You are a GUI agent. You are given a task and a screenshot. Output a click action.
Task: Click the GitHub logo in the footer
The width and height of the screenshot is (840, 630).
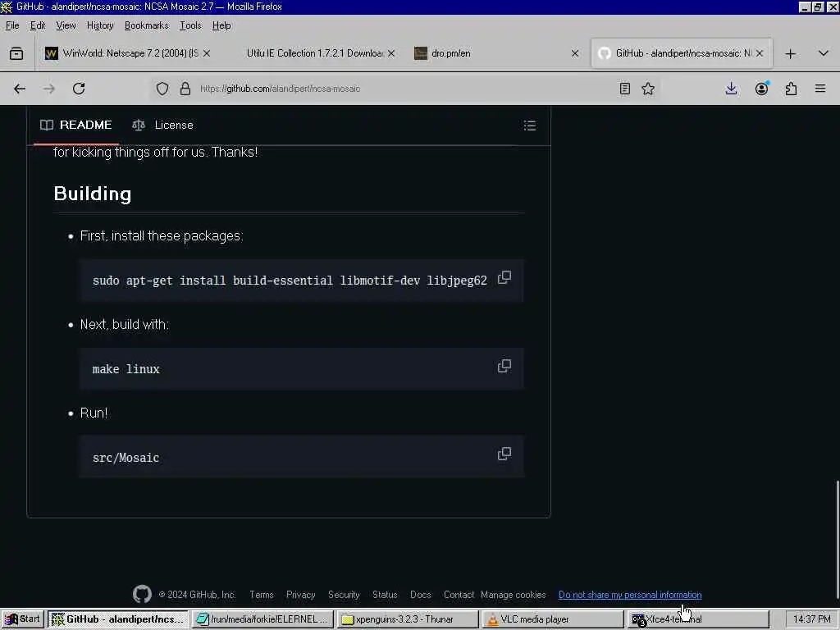point(142,594)
